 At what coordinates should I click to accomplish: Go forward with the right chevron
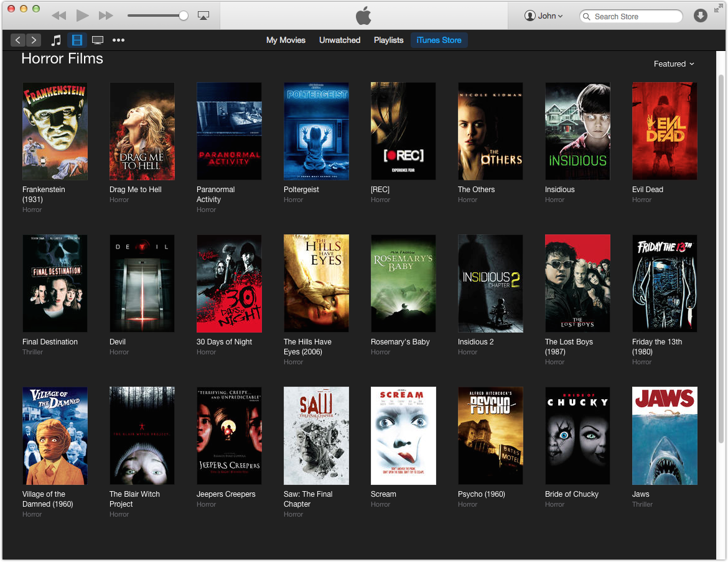tap(34, 40)
